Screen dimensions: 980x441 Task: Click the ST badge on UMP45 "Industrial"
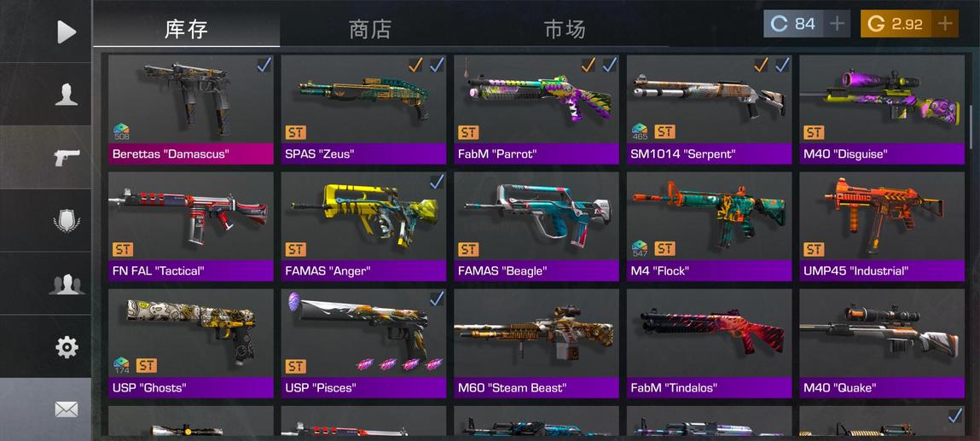[813, 249]
